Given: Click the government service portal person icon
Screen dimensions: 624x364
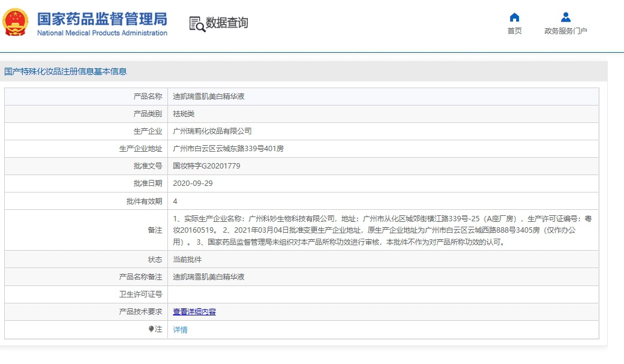Looking at the screenshot, I should (565, 17).
